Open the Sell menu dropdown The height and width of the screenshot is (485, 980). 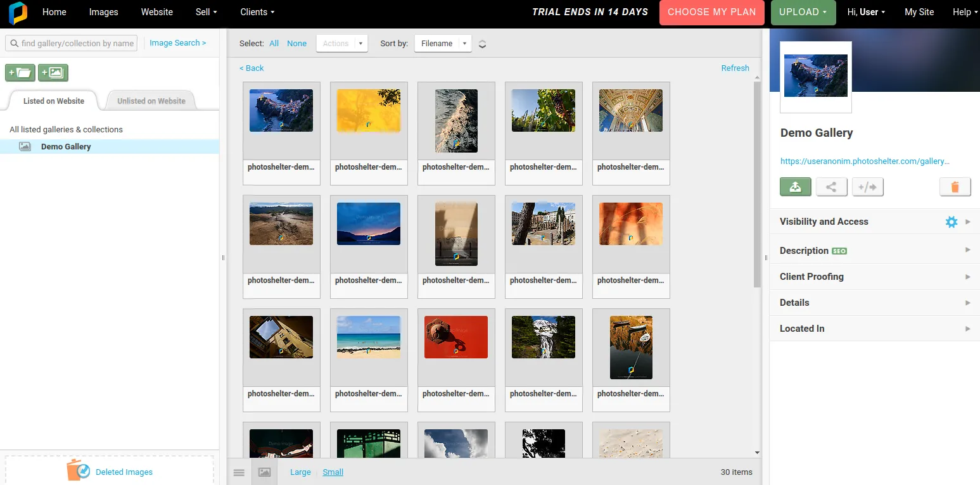pyautogui.click(x=207, y=12)
